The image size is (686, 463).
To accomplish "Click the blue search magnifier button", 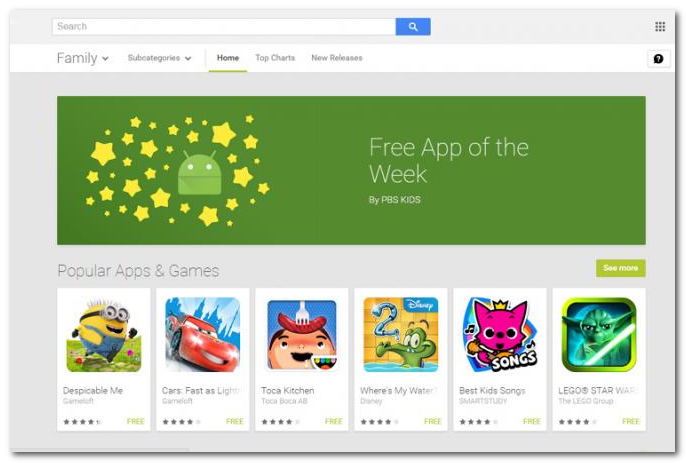I will [413, 27].
